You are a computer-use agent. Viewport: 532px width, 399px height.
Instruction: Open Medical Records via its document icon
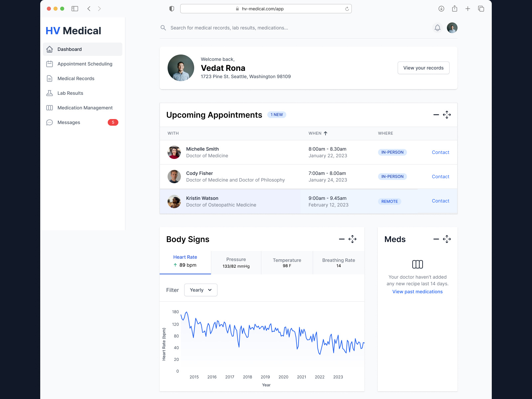tap(49, 78)
